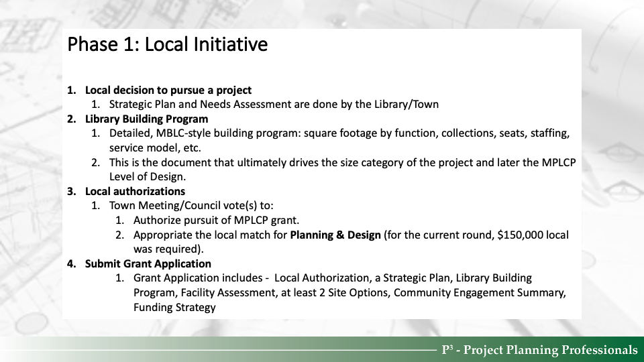The height and width of the screenshot is (362, 644).
Task: Select the Local authorizations heading
Action: pyautogui.click(x=135, y=191)
